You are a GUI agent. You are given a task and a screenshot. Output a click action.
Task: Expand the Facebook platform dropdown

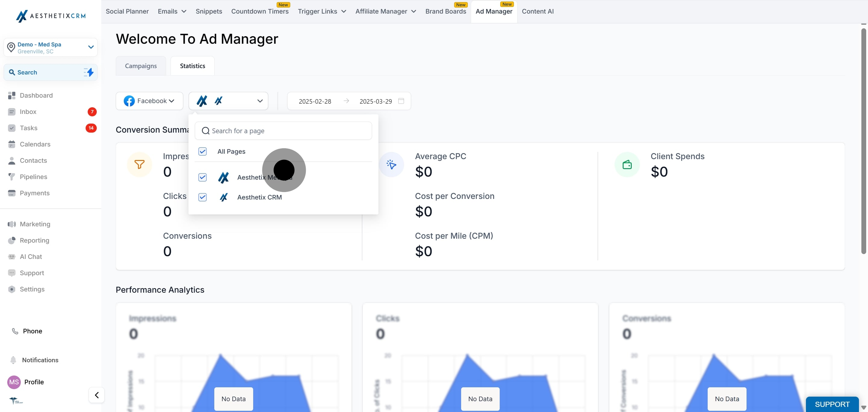click(x=149, y=101)
